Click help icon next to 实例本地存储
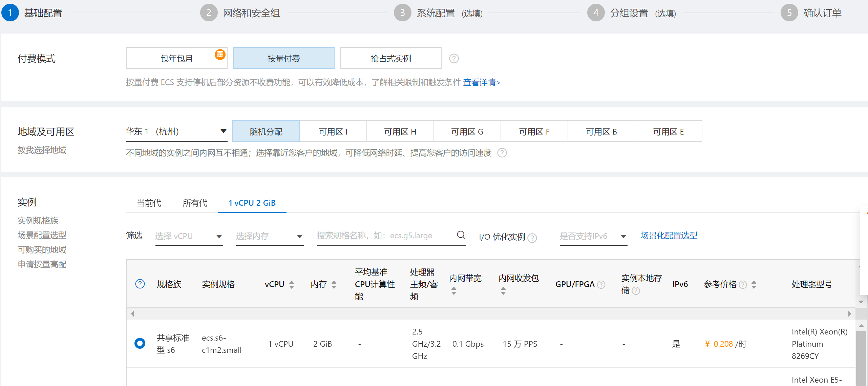Screen dimensions: 868x386 (636, 291)
